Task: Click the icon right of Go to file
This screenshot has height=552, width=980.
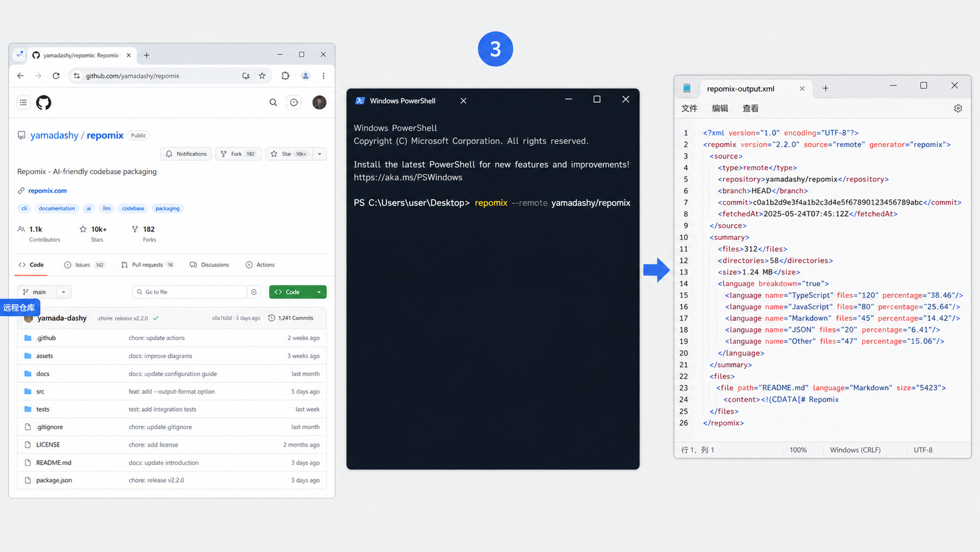Action: [x=254, y=292]
